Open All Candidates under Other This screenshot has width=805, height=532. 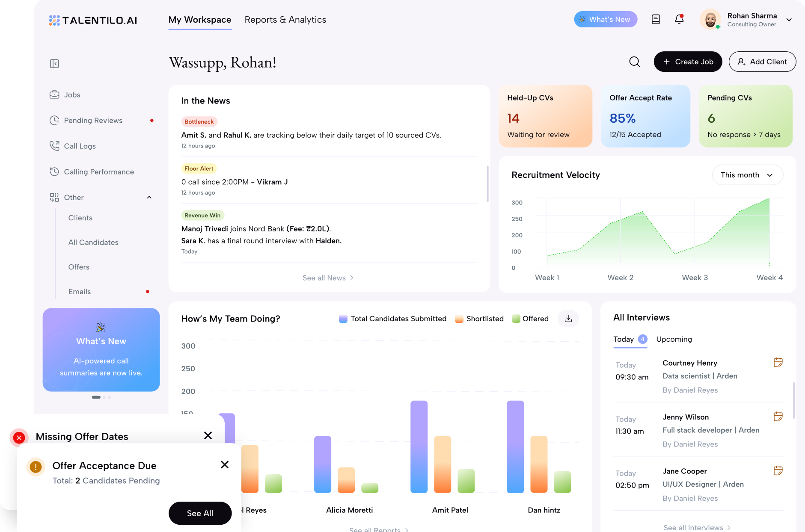(x=93, y=242)
